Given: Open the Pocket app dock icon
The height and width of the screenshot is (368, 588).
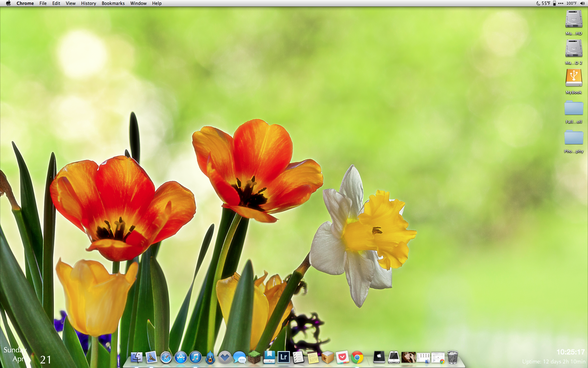Looking at the screenshot, I should 342,357.
